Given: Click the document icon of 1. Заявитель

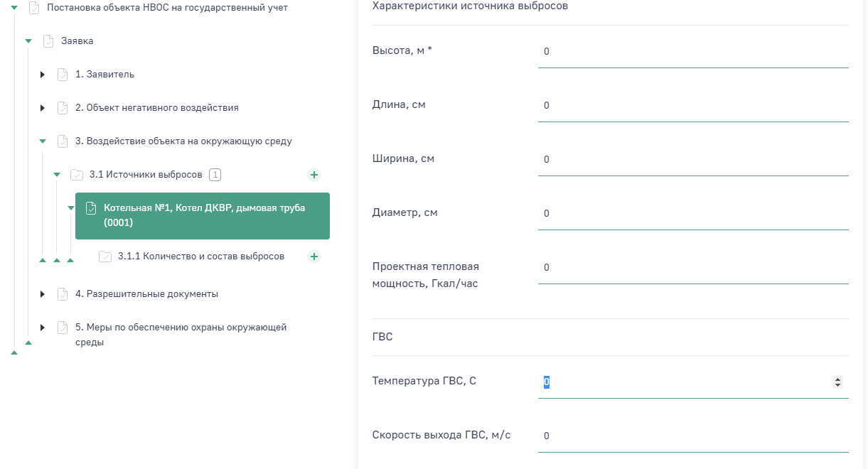Looking at the screenshot, I should point(63,75).
